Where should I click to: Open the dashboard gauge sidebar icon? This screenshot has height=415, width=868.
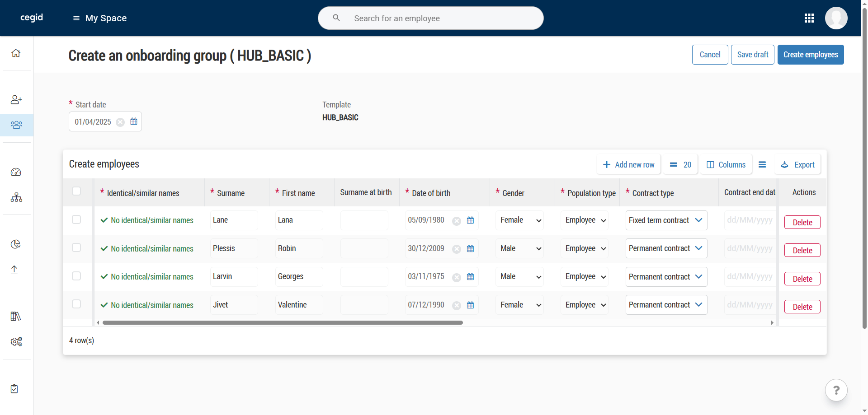16,172
